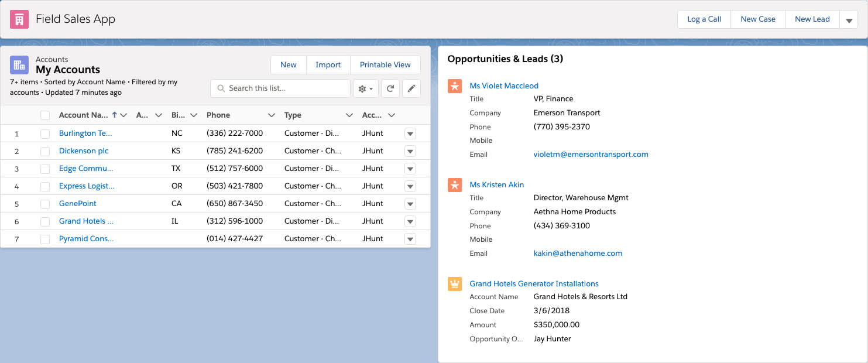Click the lead icon beside Ms Violet Maccleod
The image size is (868, 363).
pyautogui.click(x=455, y=86)
